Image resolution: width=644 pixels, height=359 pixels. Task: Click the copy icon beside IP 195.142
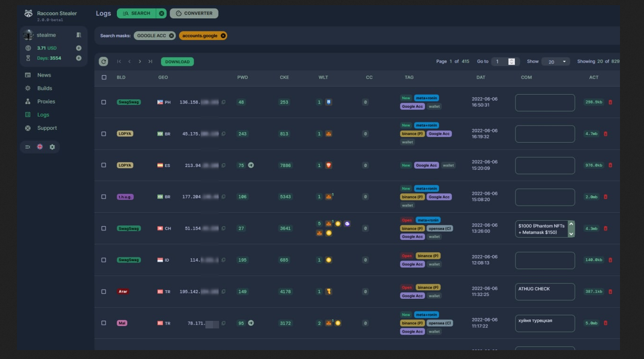click(224, 292)
